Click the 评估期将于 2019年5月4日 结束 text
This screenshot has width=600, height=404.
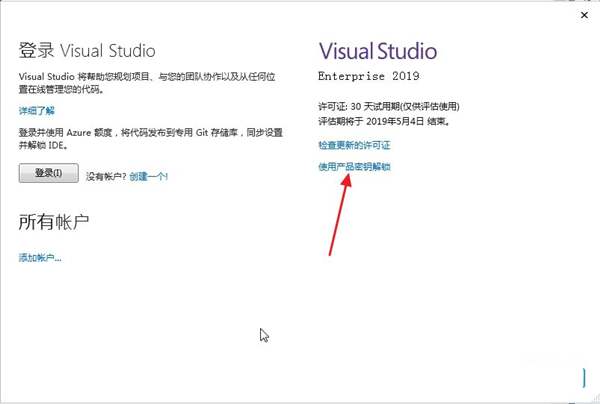click(384, 122)
